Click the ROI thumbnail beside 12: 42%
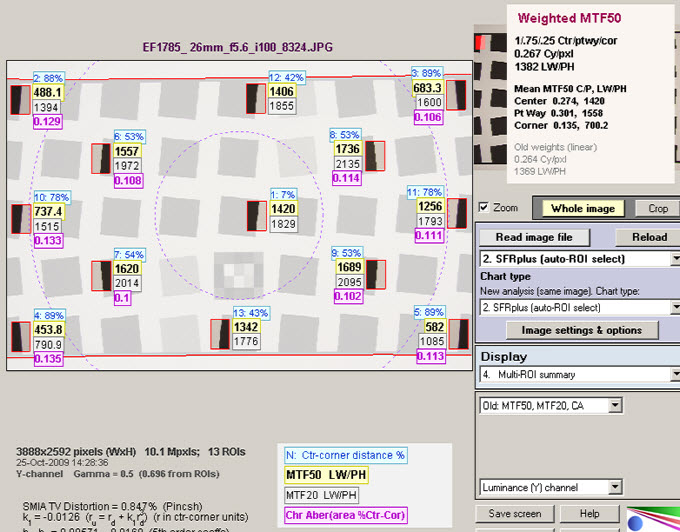Image resolution: width=680 pixels, height=532 pixels. click(x=256, y=99)
